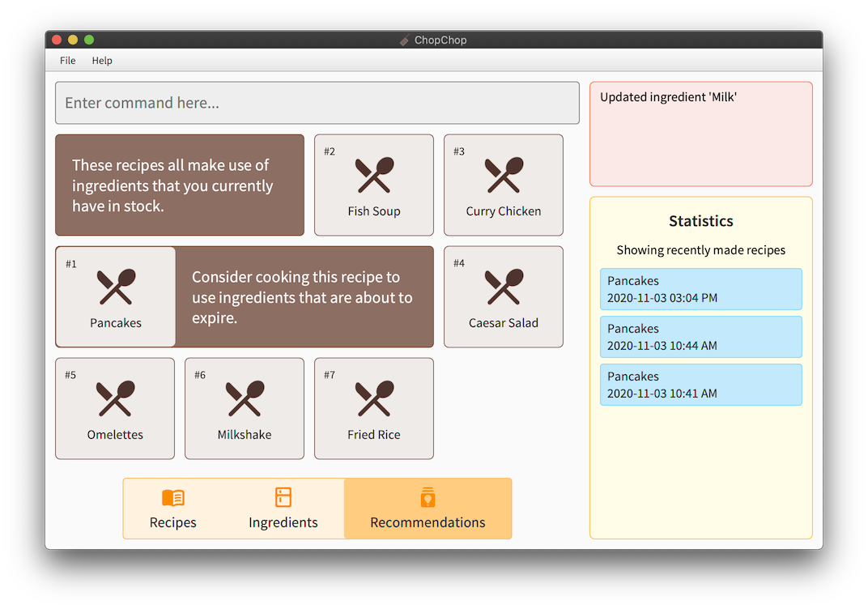Switch to the Ingredients tab
Image resolution: width=868 pixels, height=609 pixels.
(283, 509)
